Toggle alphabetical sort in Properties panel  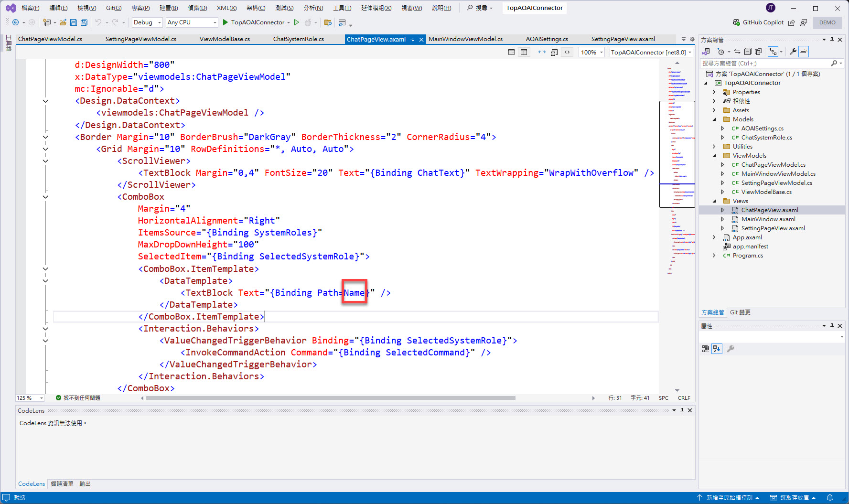point(716,349)
